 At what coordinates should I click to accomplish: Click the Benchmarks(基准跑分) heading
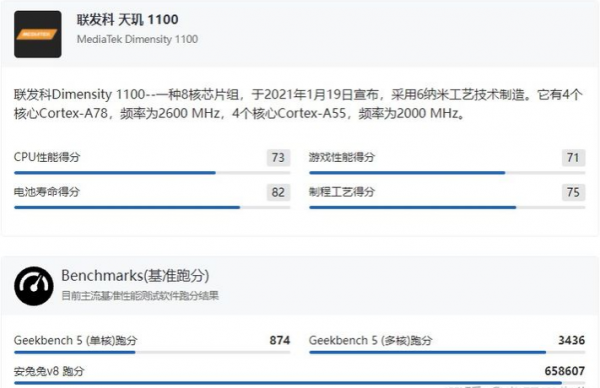click(135, 276)
